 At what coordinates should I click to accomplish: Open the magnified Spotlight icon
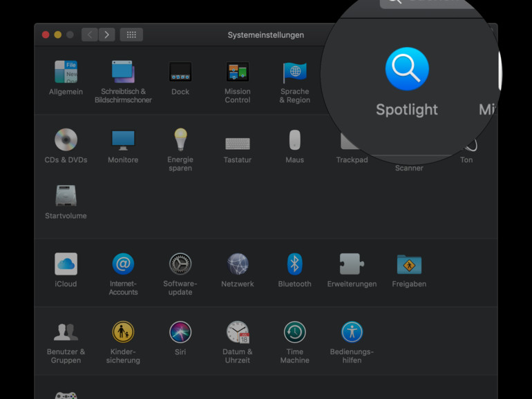[407, 69]
